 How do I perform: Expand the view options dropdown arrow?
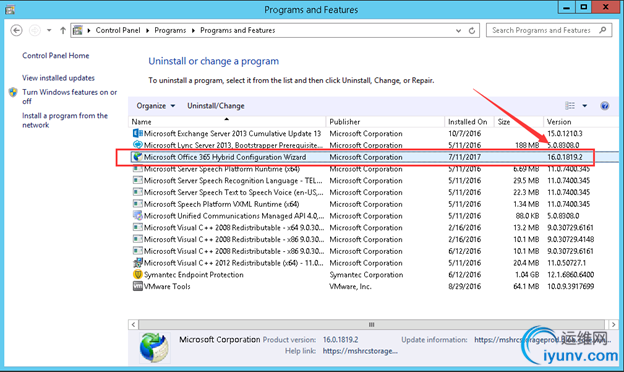tap(585, 106)
